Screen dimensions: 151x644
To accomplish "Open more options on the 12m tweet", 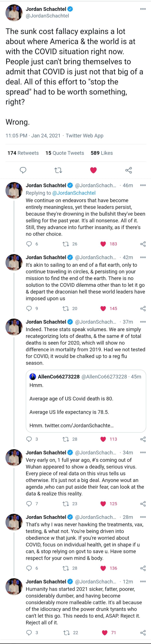I will [x=143, y=581].
